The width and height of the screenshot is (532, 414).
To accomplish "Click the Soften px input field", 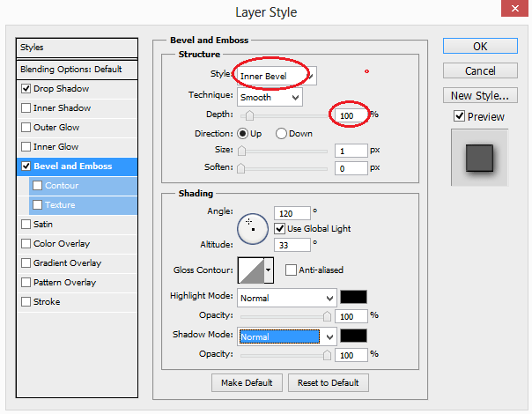I will click(x=351, y=168).
